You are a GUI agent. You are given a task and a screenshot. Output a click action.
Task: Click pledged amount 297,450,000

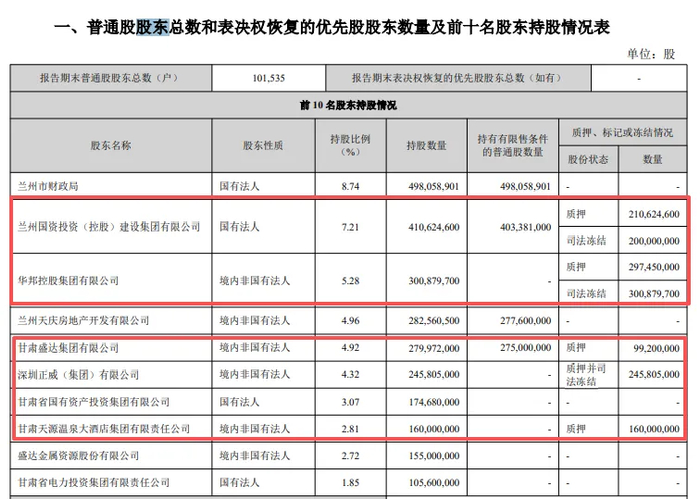click(x=654, y=267)
